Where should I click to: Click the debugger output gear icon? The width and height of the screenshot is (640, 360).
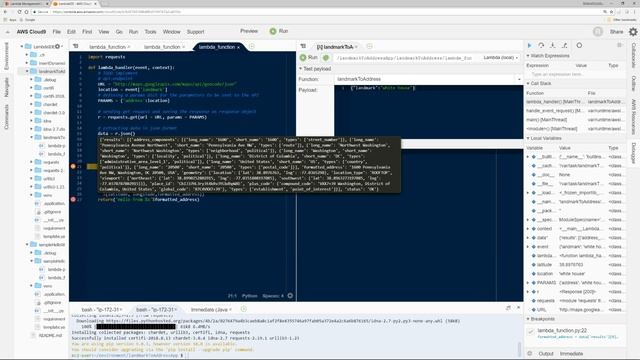click(x=530, y=353)
